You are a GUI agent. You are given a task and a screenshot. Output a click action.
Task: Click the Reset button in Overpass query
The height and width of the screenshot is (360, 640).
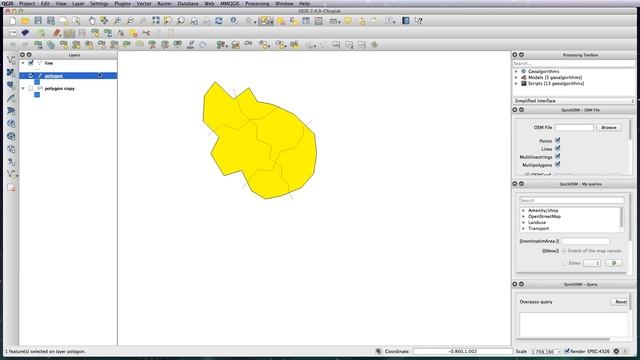(621, 302)
